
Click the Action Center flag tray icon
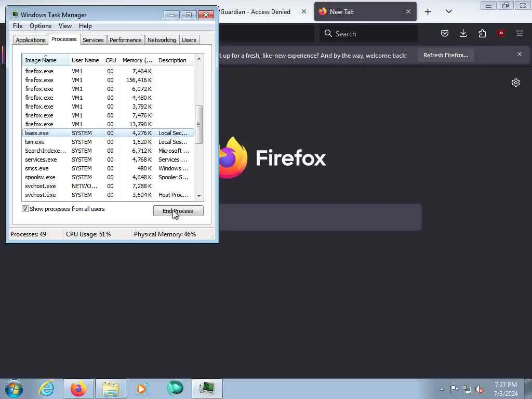[454, 389]
